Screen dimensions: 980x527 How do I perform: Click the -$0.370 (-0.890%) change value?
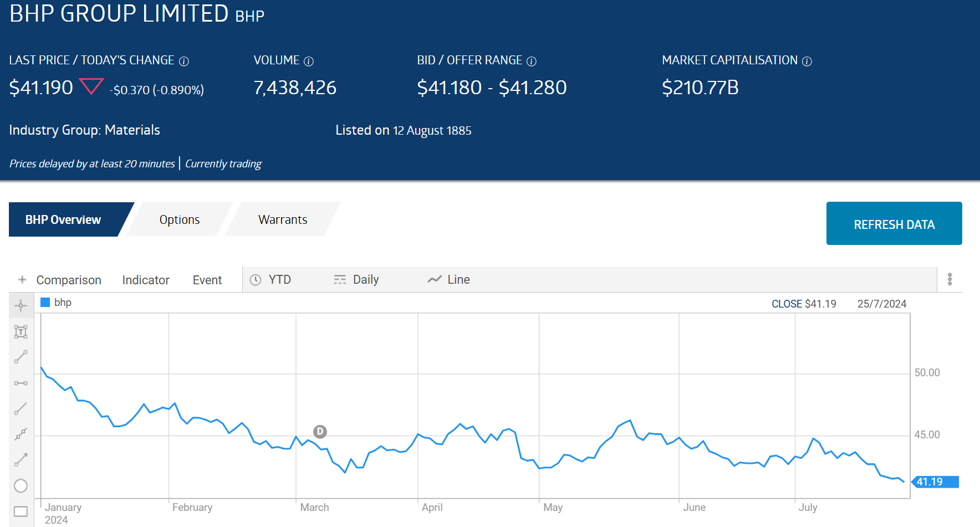[x=157, y=90]
